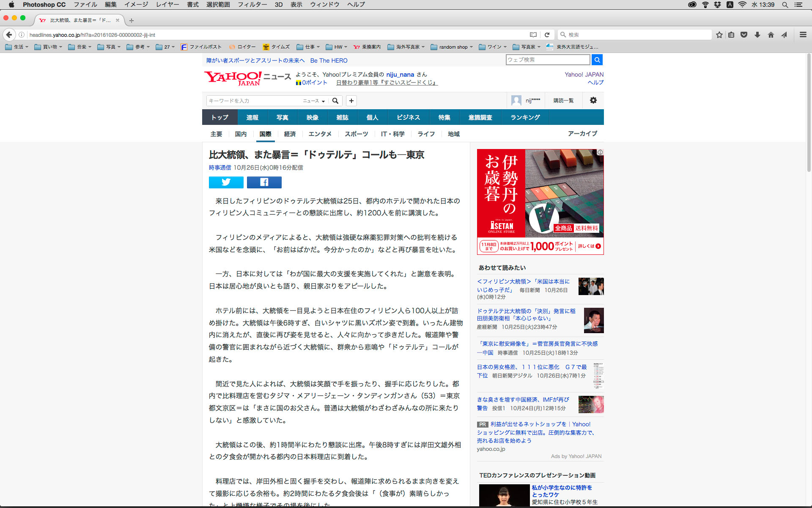This screenshot has height=508, width=812.
Task: Click the Twitter share button
Action: [x=226, y=182]
